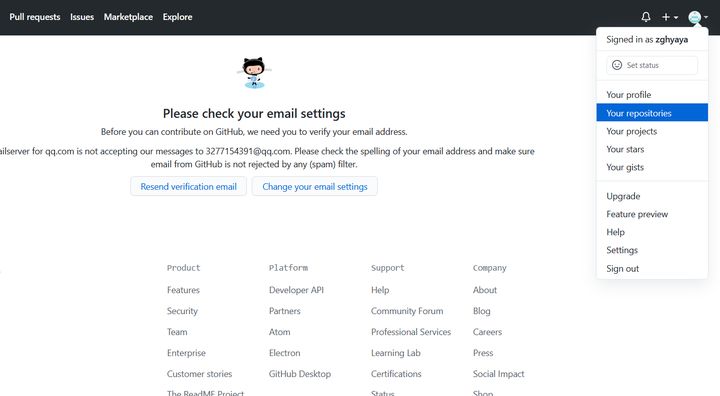The width and height of the screenshot is (720, 396).
Task: Click the 'Support' footer column heading
Action: click(388, 267)
